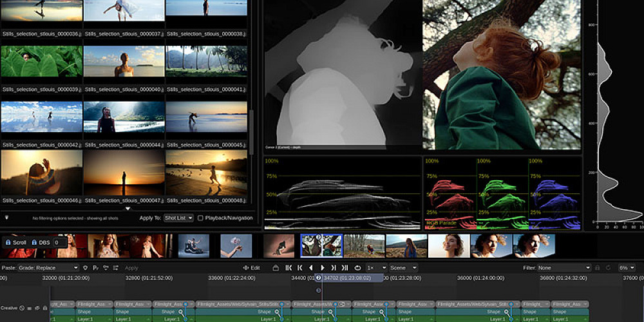Play the timeline forward

click(323, 268)
